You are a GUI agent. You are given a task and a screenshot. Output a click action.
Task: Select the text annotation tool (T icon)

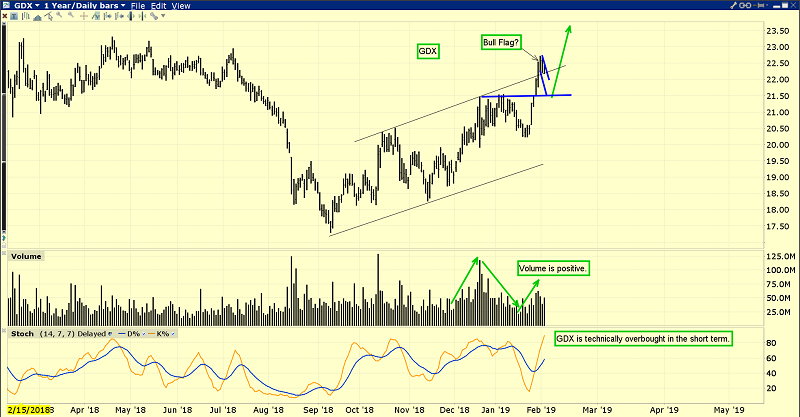coord(14,16)
